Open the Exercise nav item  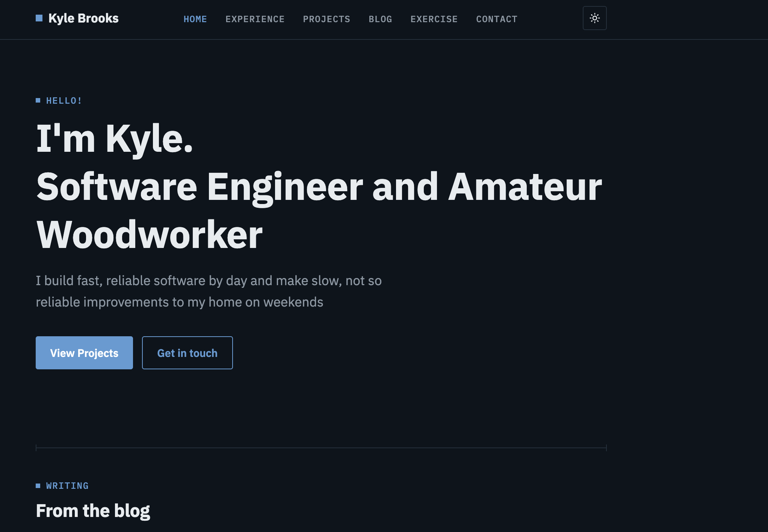coord(434,19)
